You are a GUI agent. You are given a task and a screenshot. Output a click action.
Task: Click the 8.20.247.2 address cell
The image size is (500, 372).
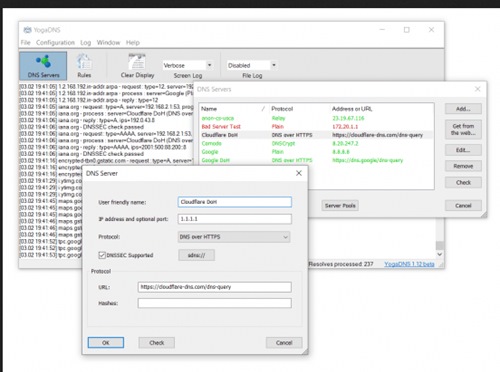point(345,143)
